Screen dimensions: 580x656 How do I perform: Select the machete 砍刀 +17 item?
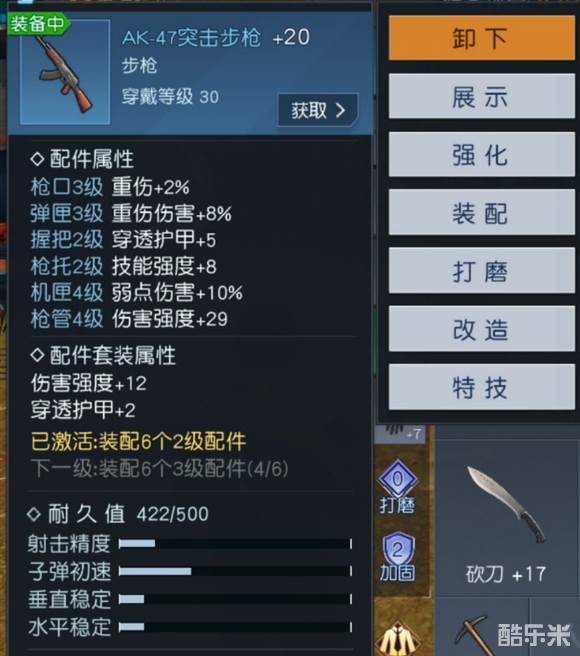click(x=507, y=519)
